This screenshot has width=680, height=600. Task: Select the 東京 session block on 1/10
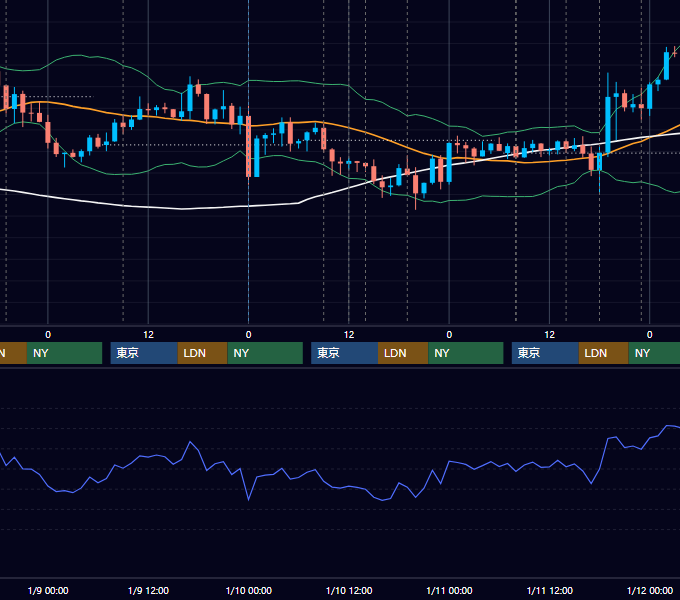pyautogui.click(x=344, y=353)
